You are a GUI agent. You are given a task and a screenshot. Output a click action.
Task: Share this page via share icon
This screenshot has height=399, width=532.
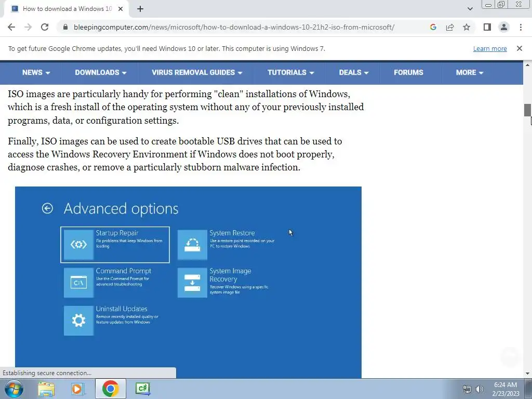(450, 27)
